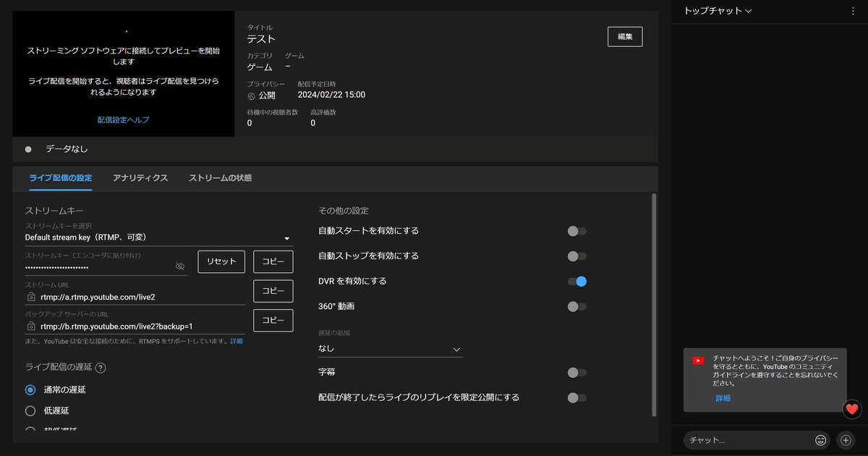Click the YouTube logo in chat welcome
The height and width of the screenshot is (456, 868).
(698, 360)
